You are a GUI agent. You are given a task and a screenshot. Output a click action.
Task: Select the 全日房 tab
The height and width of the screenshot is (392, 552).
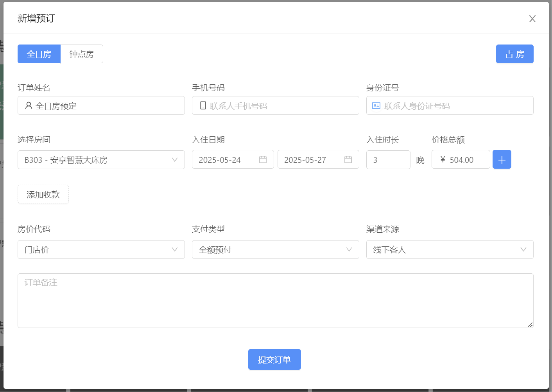coord(39,54)
